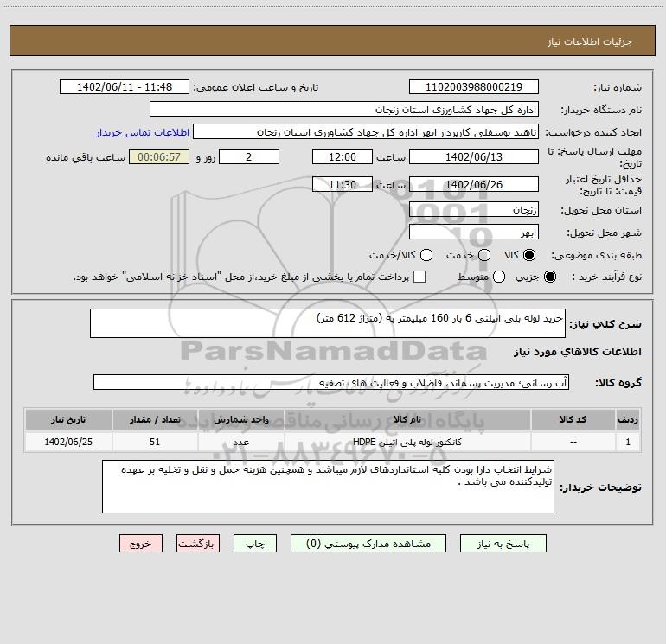
Task: Choose the جزیی purchase type radio
Action: 549,277
